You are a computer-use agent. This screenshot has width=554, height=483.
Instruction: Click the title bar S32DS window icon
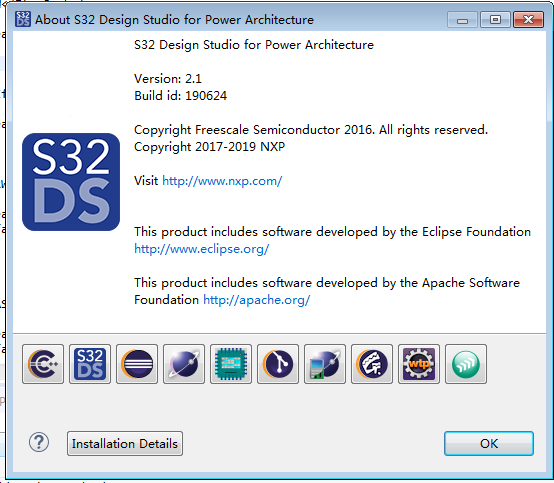pyautogui.click(x=23, y=19)
